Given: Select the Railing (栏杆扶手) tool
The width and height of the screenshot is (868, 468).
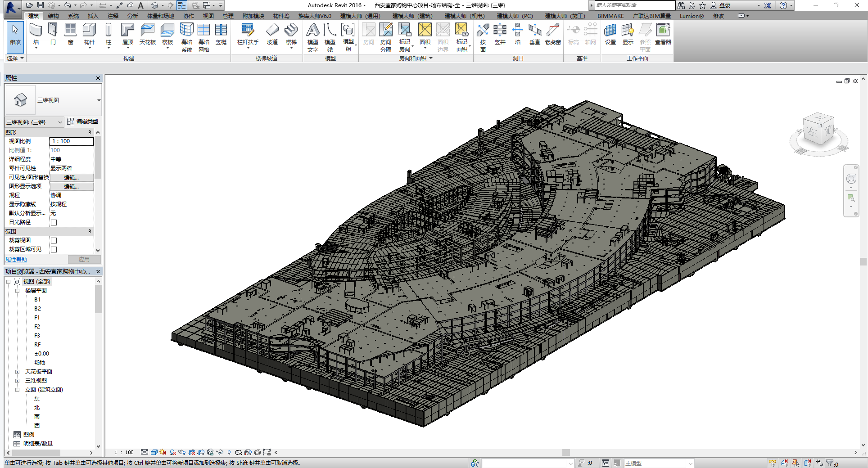Looking at the screenshot, I should coord(248,35).
